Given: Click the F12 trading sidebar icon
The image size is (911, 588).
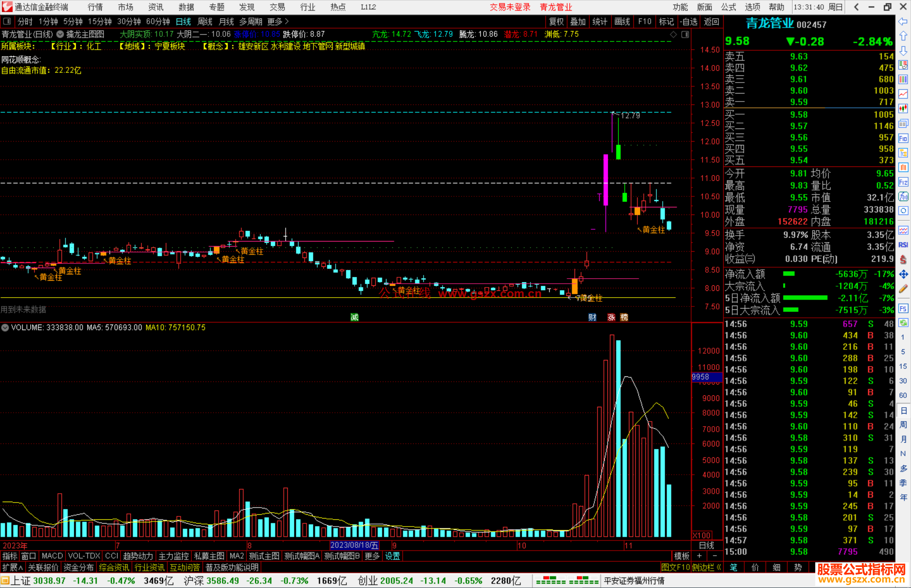Looking at the screenshot, I should 903,182.
